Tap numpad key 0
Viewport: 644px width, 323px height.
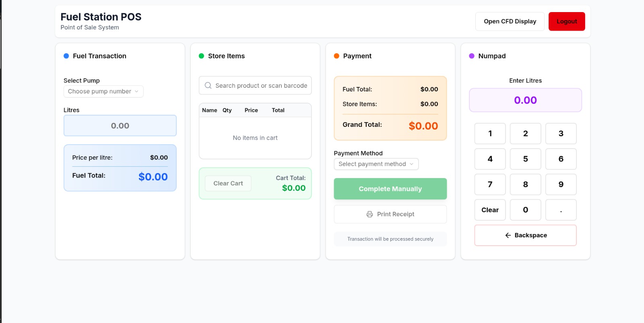(x=525, y=210)
